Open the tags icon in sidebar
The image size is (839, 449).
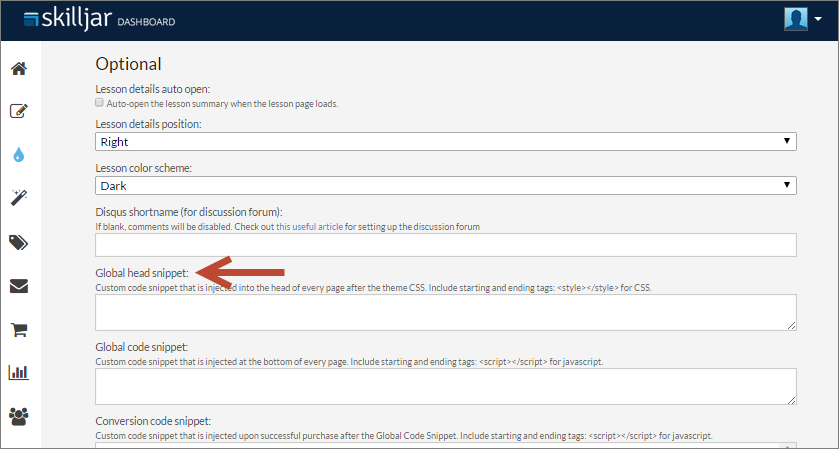19,243
